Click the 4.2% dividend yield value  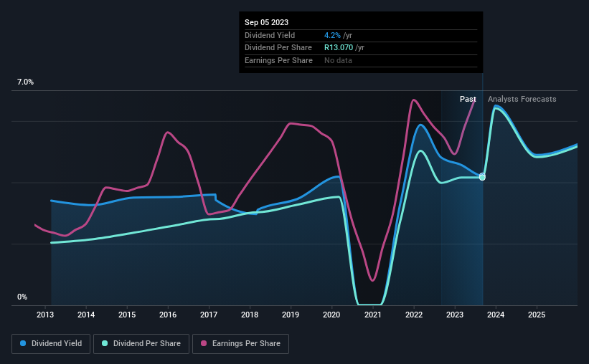tap(332, 35)
